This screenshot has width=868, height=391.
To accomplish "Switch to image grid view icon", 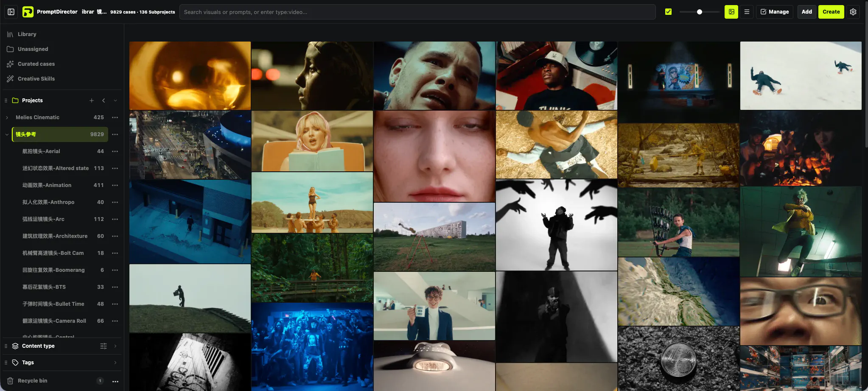I will click(731, 12).
